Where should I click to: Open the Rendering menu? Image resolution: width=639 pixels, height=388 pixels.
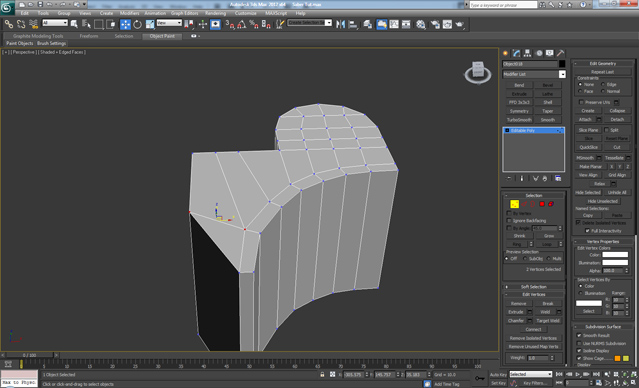tap(215, 13)
